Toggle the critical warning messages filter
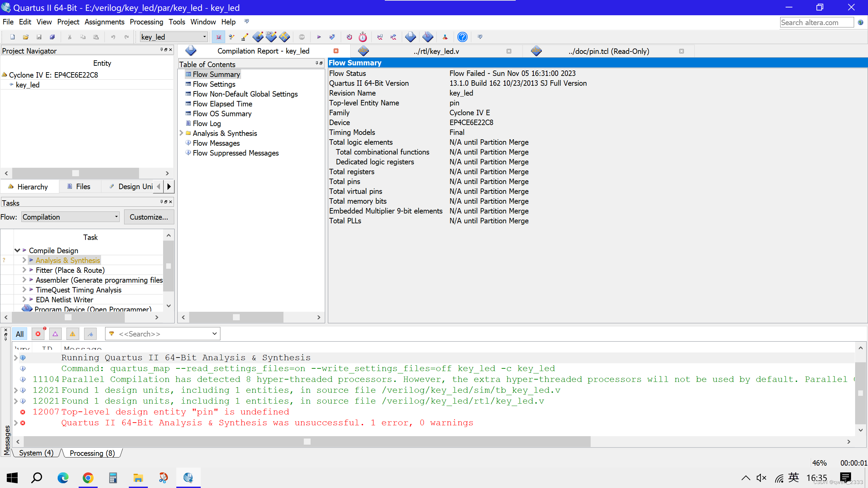This screenshot has height=488, width=868. (x=55, y=334)
